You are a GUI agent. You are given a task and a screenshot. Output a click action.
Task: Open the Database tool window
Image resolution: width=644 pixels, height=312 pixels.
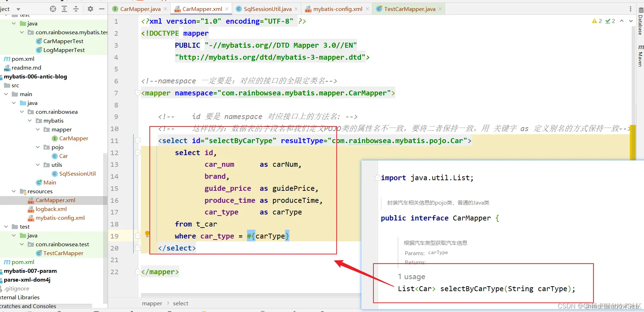coord(640,21)
